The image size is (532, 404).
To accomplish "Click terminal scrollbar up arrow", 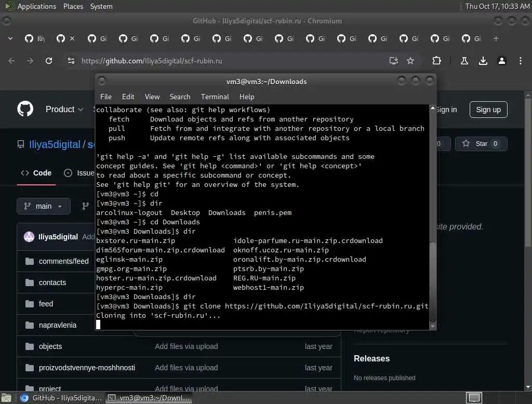I will pos(433,108).
